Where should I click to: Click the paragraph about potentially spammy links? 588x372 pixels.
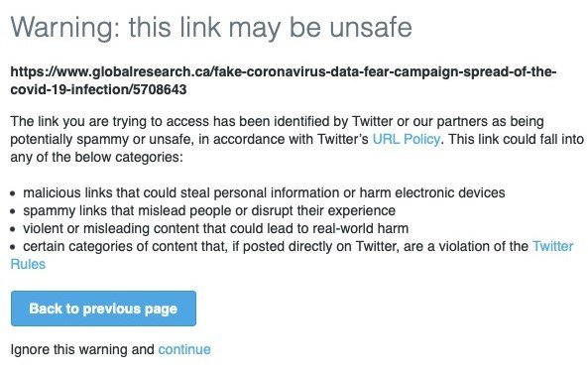tap(297, 139)
